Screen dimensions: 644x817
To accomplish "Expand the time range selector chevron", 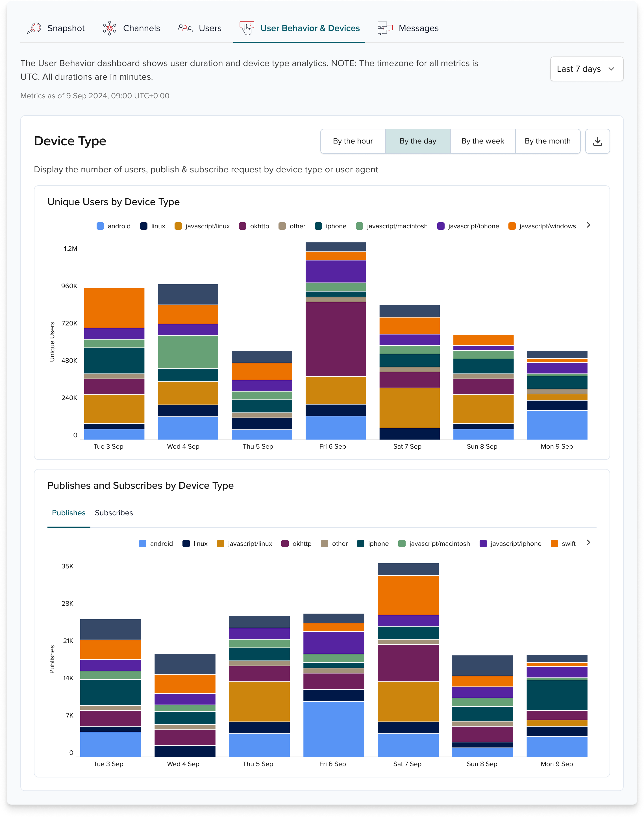I will pos(612,69).
